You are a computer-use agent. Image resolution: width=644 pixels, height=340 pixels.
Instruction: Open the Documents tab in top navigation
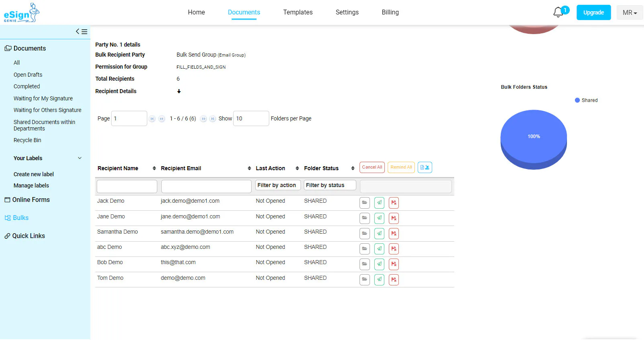(x=244, y=12)
